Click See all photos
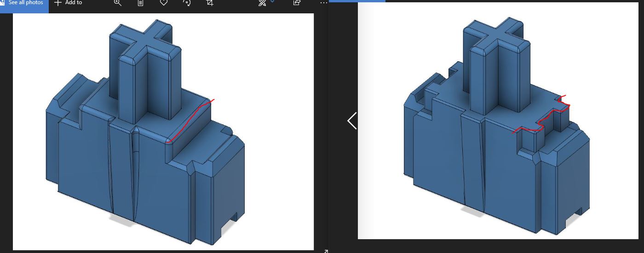 point(25,3)
